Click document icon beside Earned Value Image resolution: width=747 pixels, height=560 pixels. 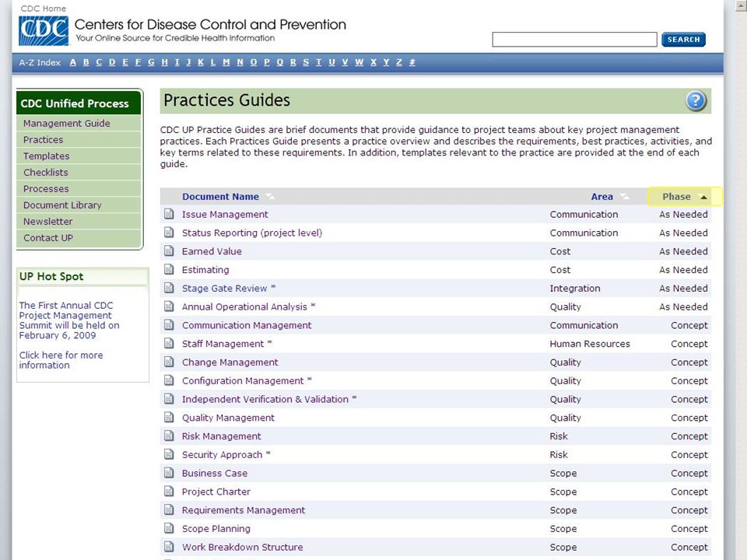[x=169, y=251]
